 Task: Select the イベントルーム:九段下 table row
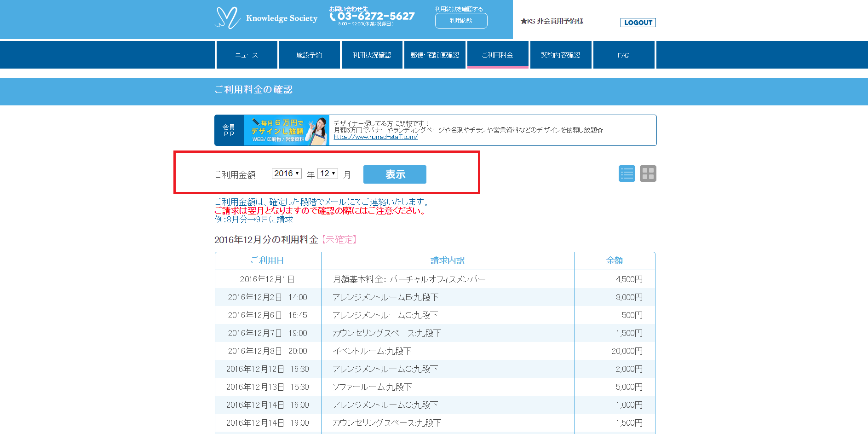coord(435,351)
